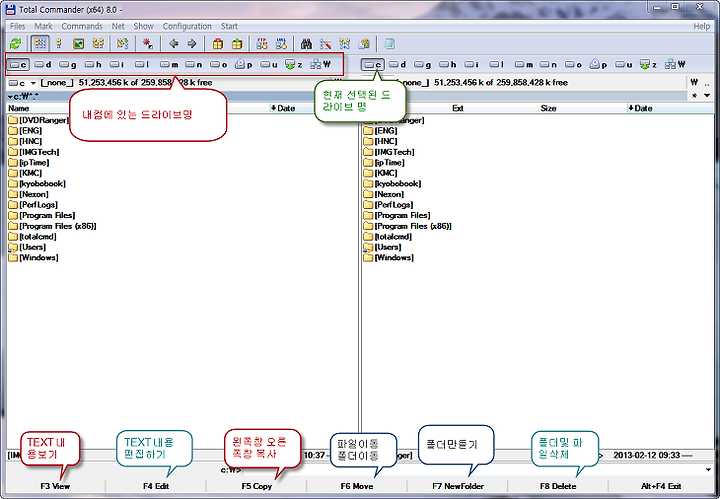Open right panel directory history arrow
Screen dimensions: 720x499
click(707, 95)
